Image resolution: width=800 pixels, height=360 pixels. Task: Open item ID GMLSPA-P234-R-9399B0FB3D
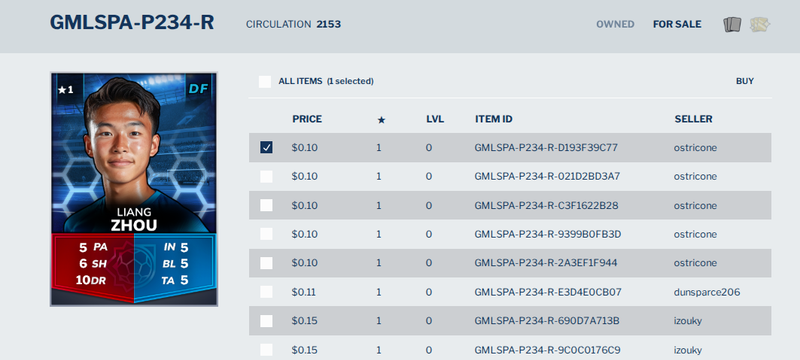coord(547,235)
